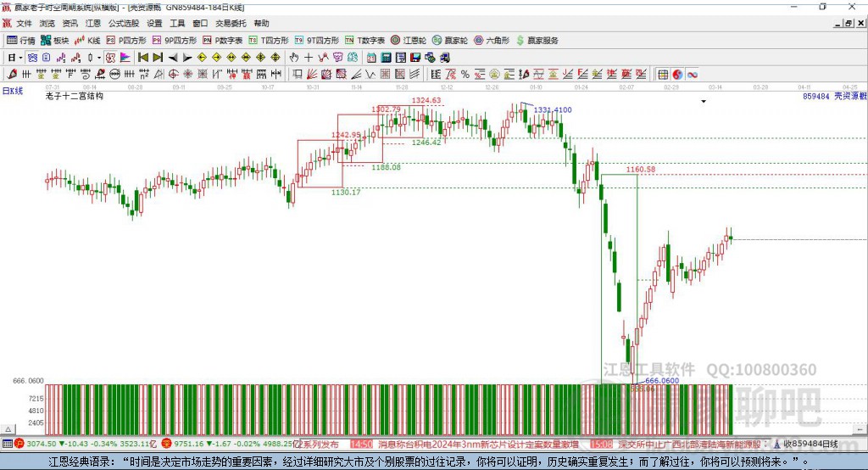
Task: Click the 9751.16 Shenzhen index status value
Action: click(189, 444)
